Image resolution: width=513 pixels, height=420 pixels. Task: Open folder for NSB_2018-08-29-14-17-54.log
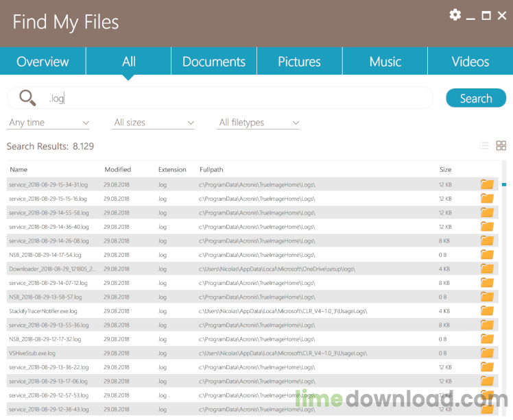tap(487, 255)
